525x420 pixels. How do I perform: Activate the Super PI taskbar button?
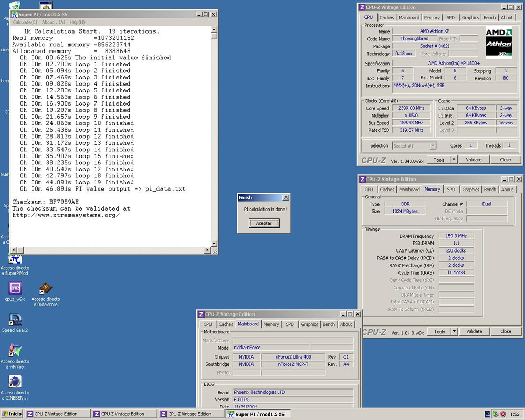point(258,414)
